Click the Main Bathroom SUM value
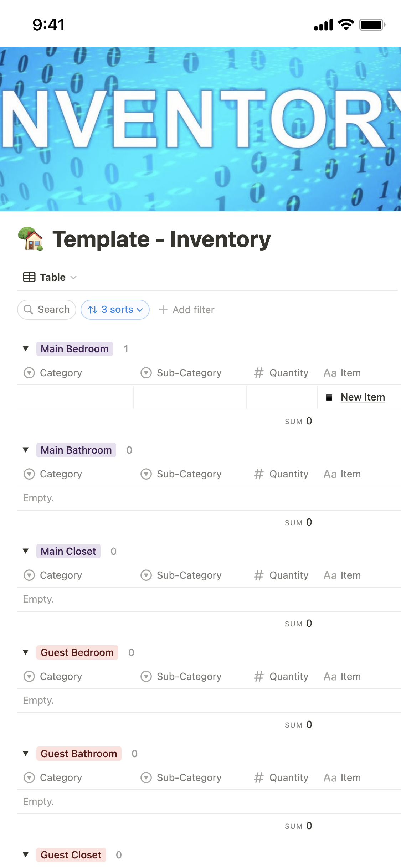Image resolution: width=401 pixels, height=868 pixels. click(309, 522)
